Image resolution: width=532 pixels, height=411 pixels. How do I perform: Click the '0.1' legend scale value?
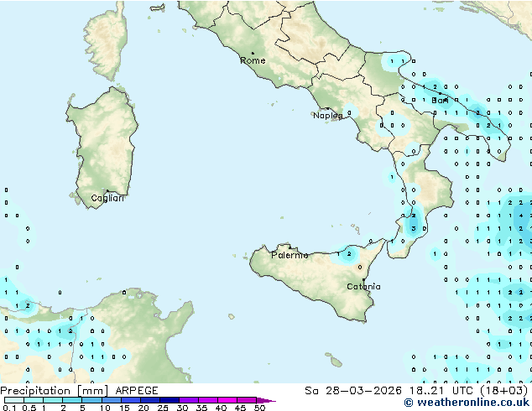coord(10,408)
